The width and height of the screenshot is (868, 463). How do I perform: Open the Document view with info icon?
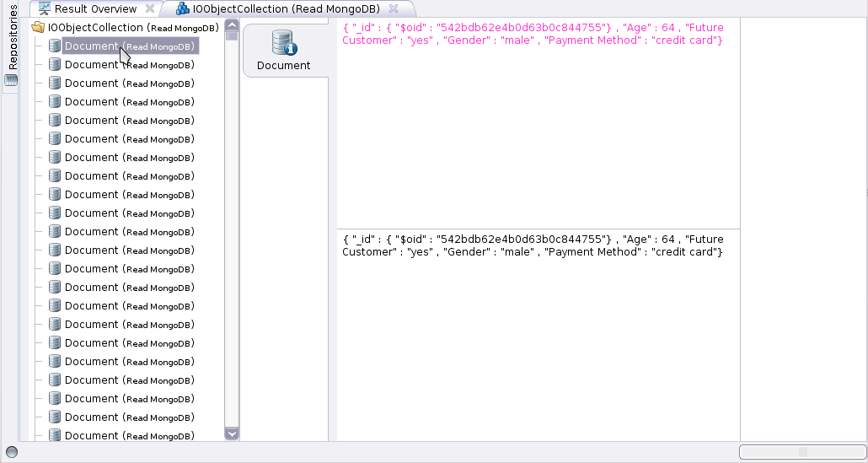coord(284,51)
